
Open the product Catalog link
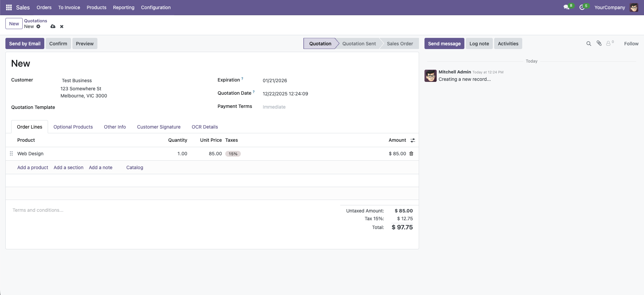click(x=135, y=167)
